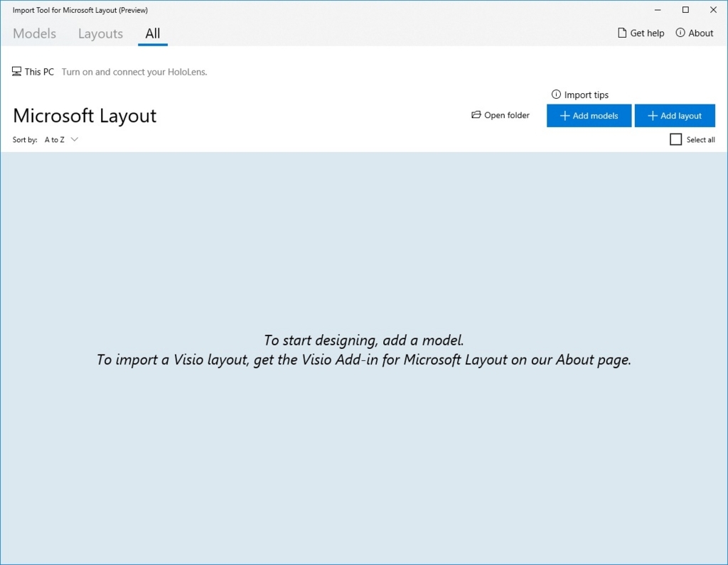Screen dimensions: 728x565
Task: Click 'To start designing, add a model.' text
Action: coord(363,340)
